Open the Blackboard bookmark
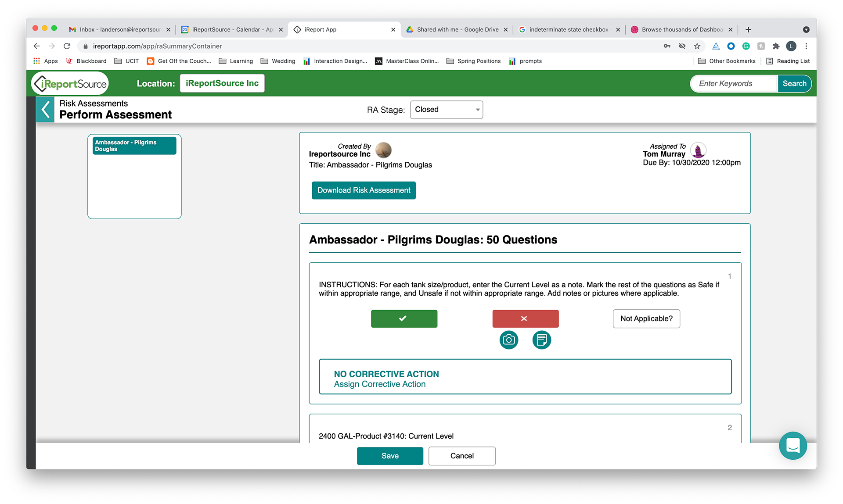The width and height of the screenshot is (843, 504). coord(86,61)
